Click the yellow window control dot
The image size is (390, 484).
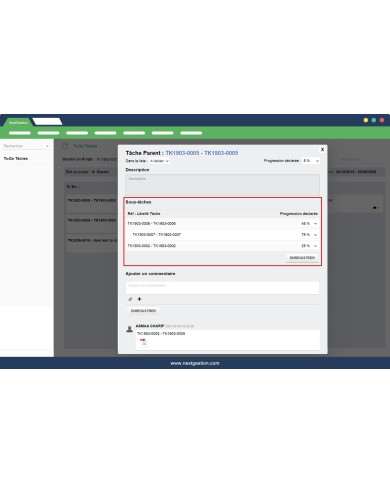366,120
